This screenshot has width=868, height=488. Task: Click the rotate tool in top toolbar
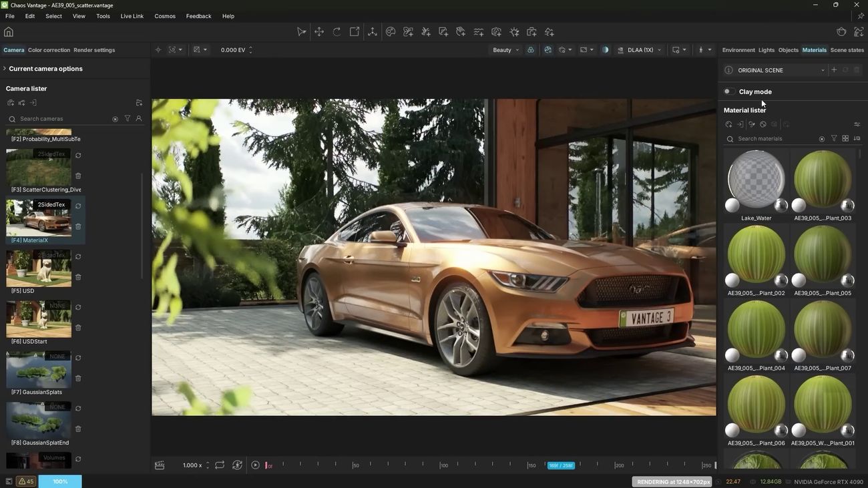[x=337, y=32]
